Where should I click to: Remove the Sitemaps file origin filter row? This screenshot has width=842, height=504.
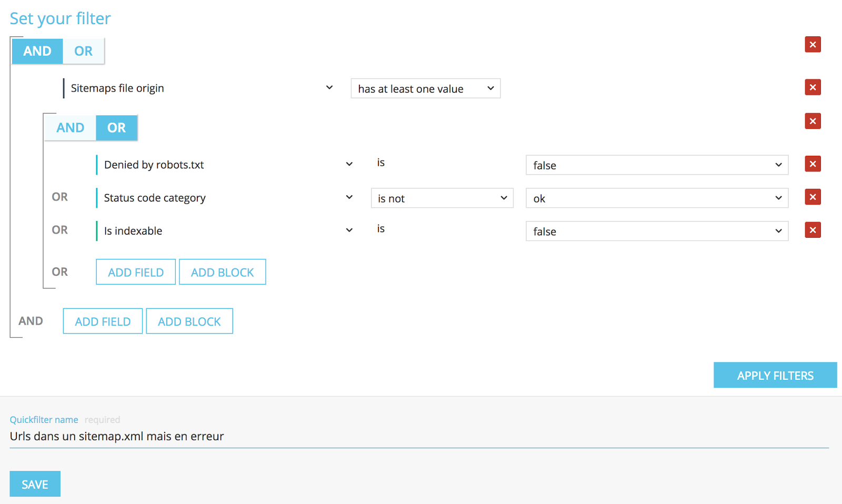coord(813,87)
